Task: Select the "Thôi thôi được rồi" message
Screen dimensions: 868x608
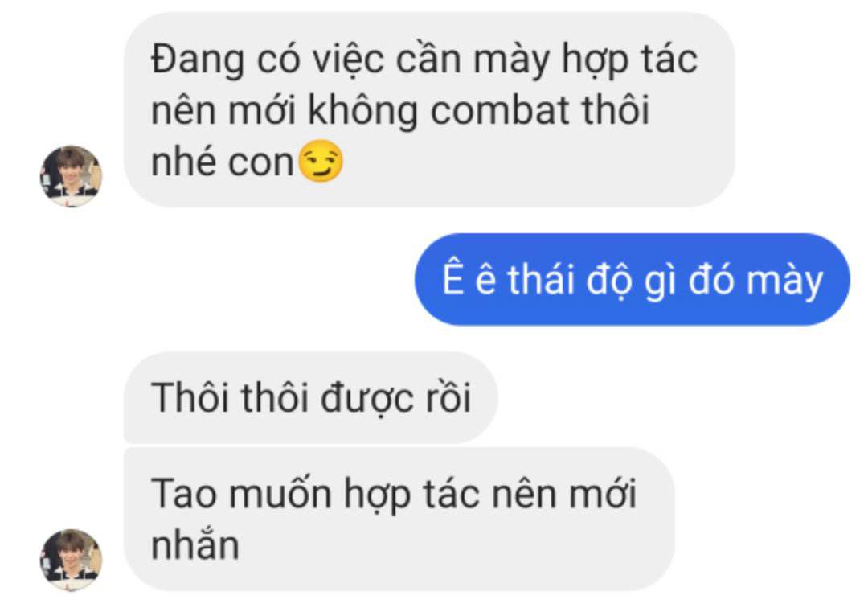Action: (x=310, y=397)
